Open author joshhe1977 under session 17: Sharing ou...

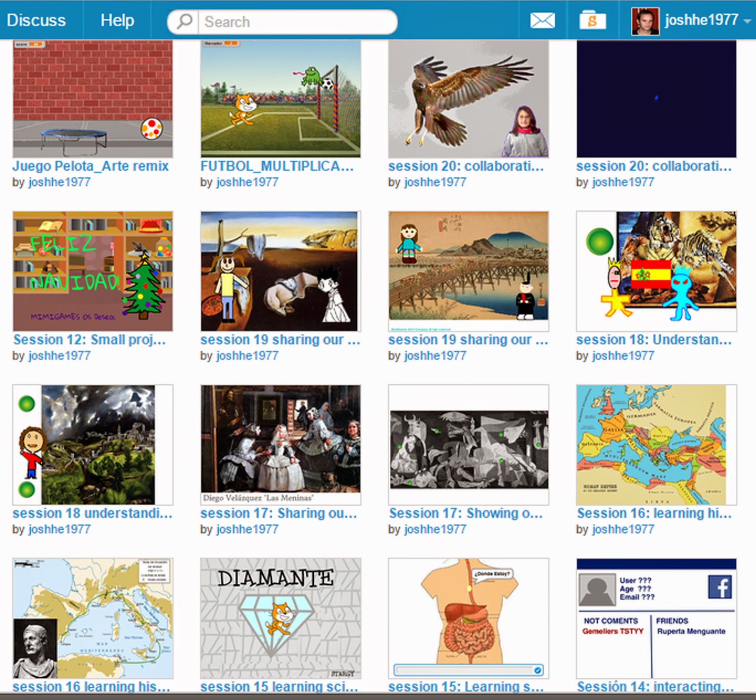pos(248,529)
